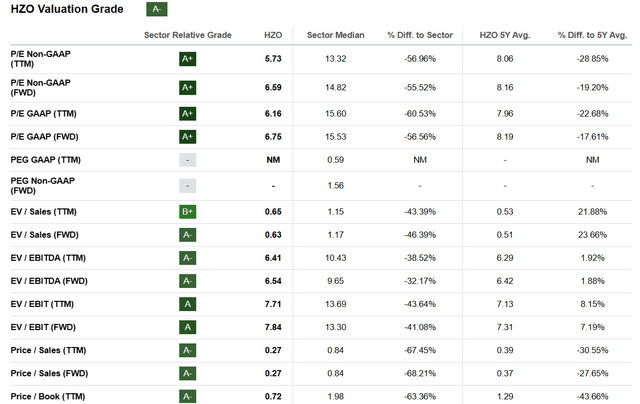Click the A- grade badge for EV / Sales (FWD)
Image resolution: width=640 pixels, height=404 pixels.
point(187,235)
